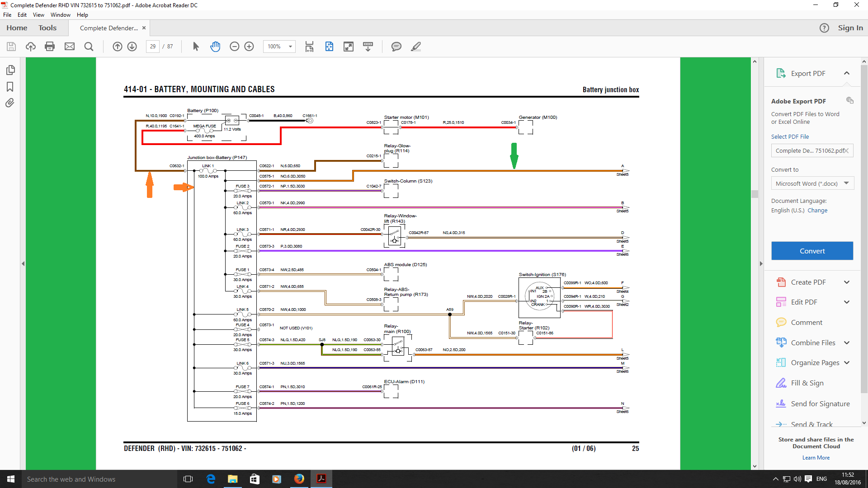Image resolution: width=868 pixels, height=488 pixels.
Task: Click the read mode download-arrow icon
Action: [368, 47]
